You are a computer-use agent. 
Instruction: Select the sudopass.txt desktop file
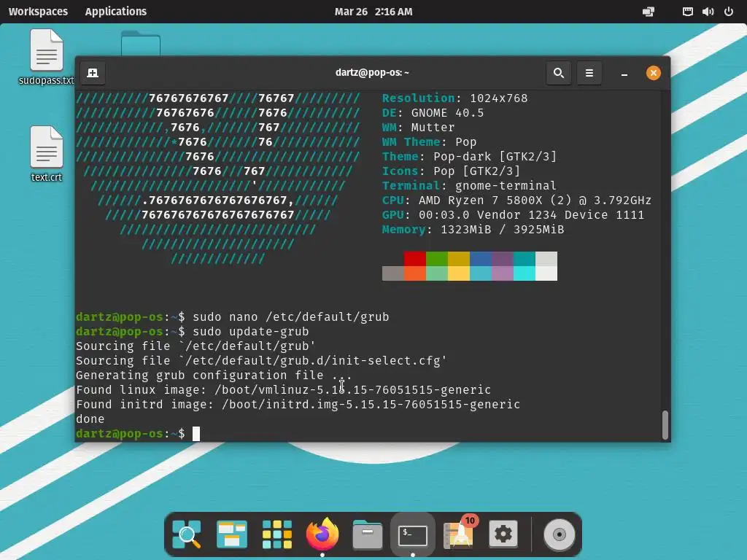coord(46,57)
